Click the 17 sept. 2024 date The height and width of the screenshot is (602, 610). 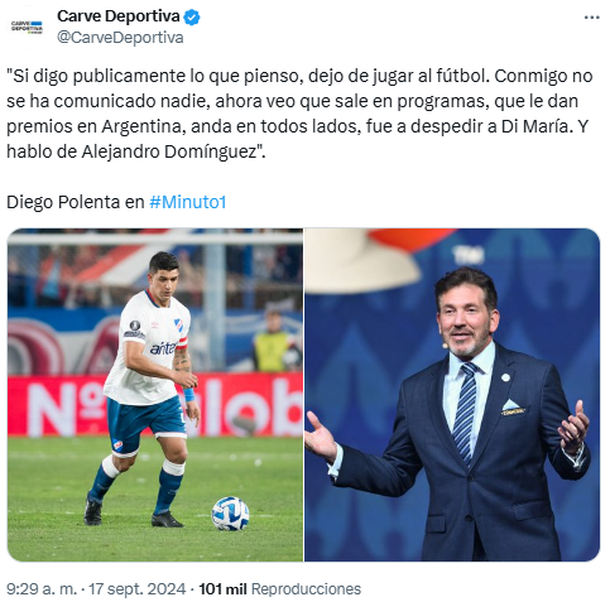[137, 589]
